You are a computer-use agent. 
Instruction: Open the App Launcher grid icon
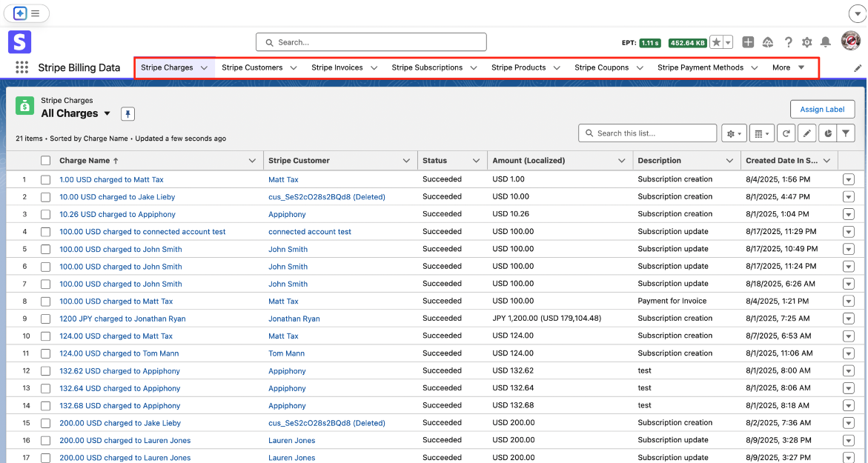tap(21, 67)
